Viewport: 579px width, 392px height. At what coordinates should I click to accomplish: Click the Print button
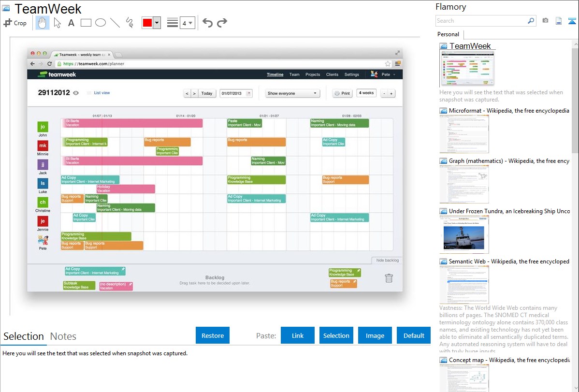point(342,93)
